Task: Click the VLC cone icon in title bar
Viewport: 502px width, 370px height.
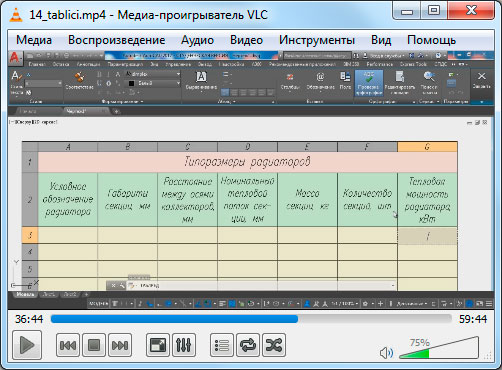Action: (16, 15)
